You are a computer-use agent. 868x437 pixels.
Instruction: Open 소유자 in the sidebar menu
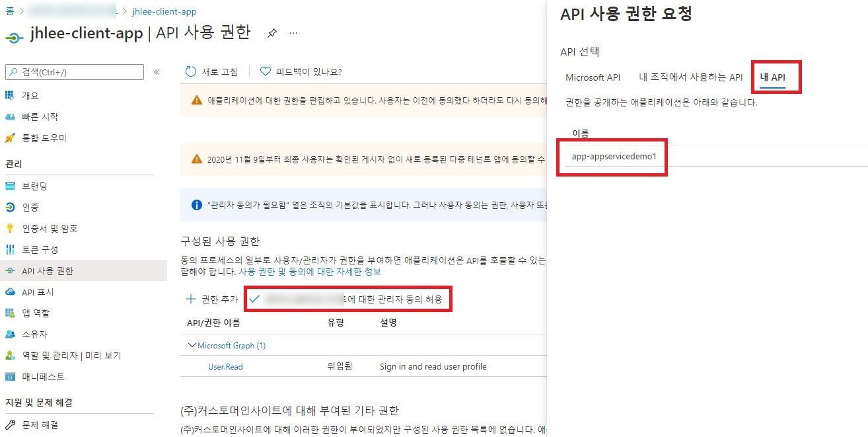[34, 334]
